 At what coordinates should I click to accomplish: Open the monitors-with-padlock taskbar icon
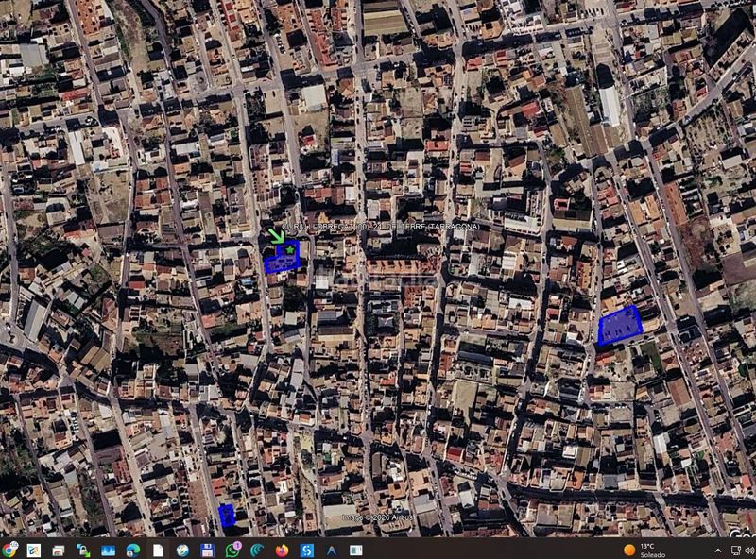(x=83, y=550)
